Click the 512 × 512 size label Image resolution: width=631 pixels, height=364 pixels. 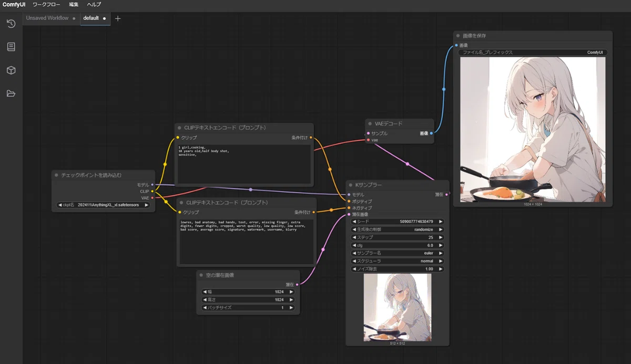click(398, 343)
